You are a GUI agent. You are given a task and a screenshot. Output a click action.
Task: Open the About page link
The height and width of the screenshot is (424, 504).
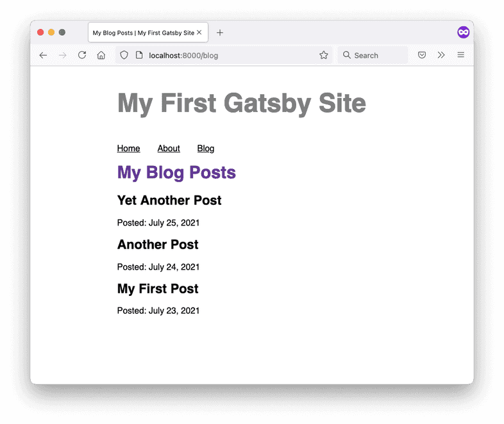(x=169, y=149)
